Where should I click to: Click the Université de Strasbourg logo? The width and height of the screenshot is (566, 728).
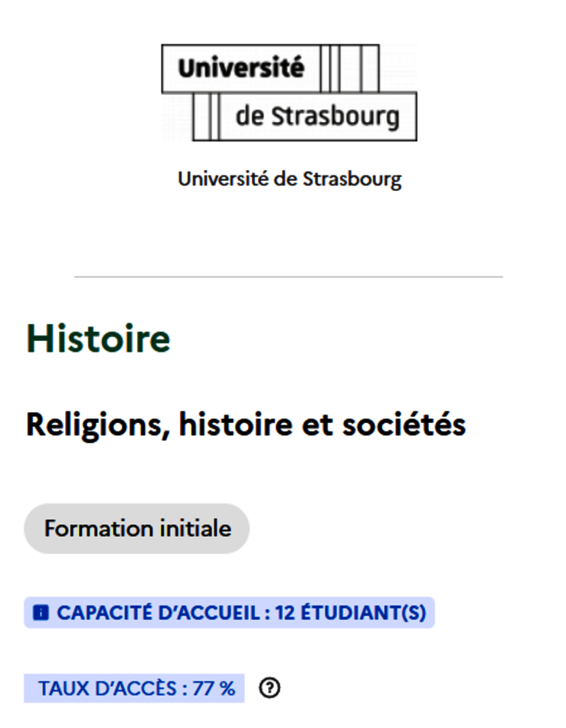pos(289,93)
